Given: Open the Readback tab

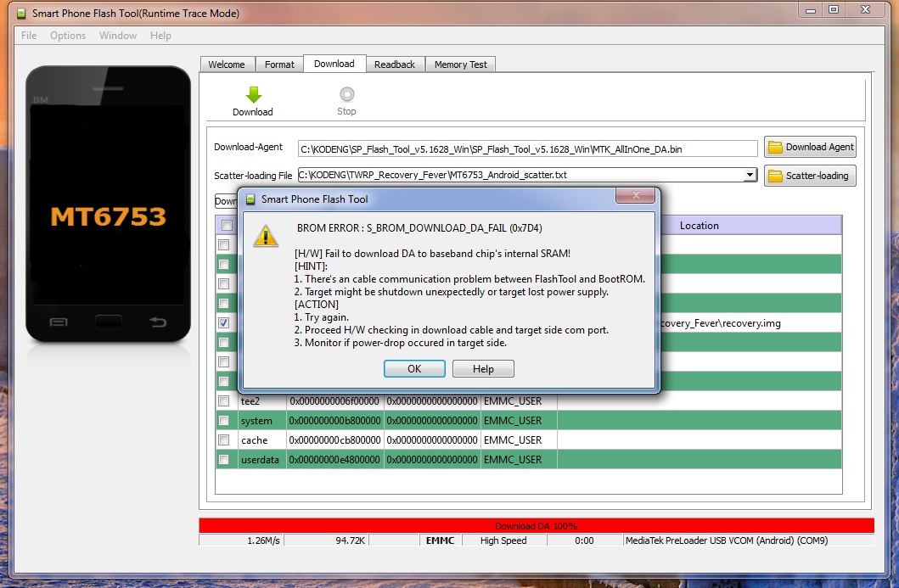Looking at the screenshot, I should point(395,64).
